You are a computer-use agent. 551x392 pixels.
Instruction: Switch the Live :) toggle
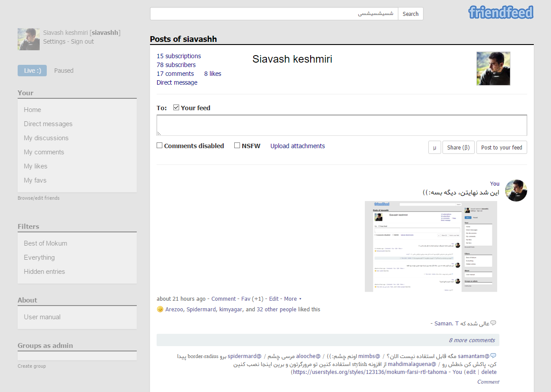32,71
